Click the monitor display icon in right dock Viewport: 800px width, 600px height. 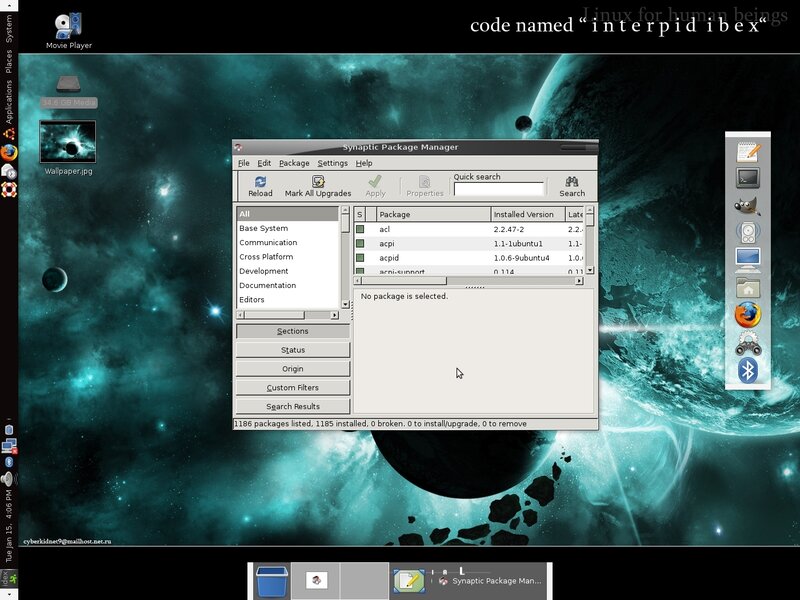[748, 260]
